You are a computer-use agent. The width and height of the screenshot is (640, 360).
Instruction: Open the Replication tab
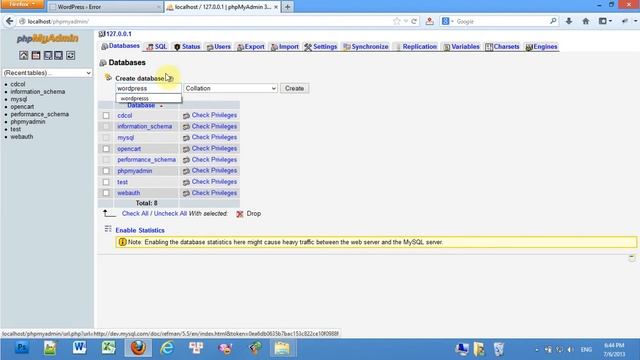coord(416,47)
